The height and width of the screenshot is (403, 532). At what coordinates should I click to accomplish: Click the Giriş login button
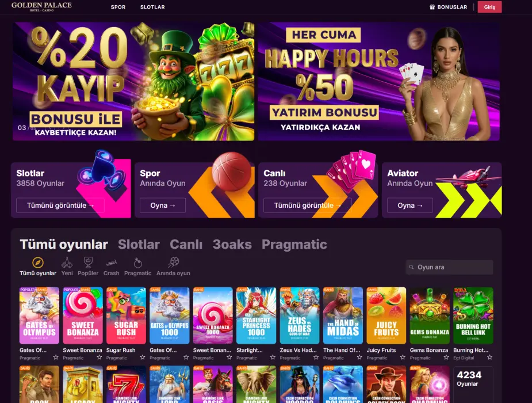pos(489,7)
